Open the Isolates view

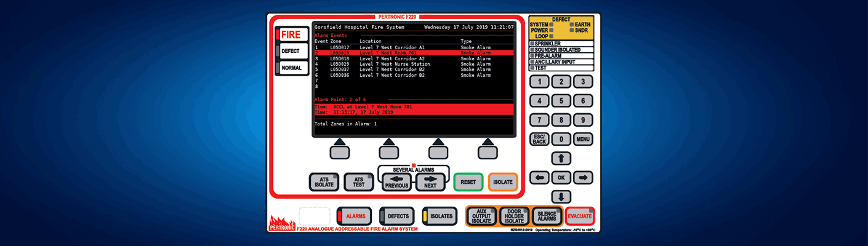440,216
